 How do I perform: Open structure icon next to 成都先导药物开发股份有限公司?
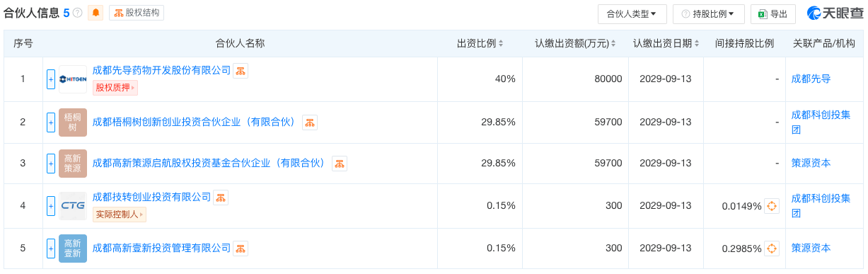click(241, 71)
